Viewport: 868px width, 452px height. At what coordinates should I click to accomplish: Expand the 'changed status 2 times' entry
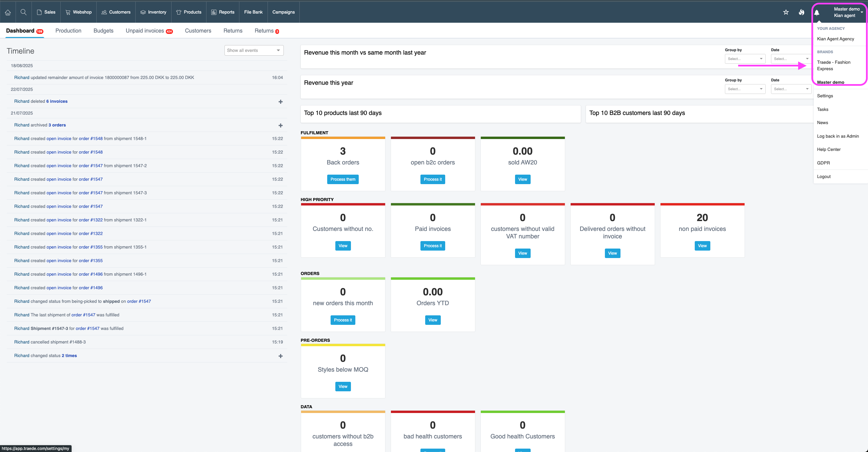pos(280,356)
